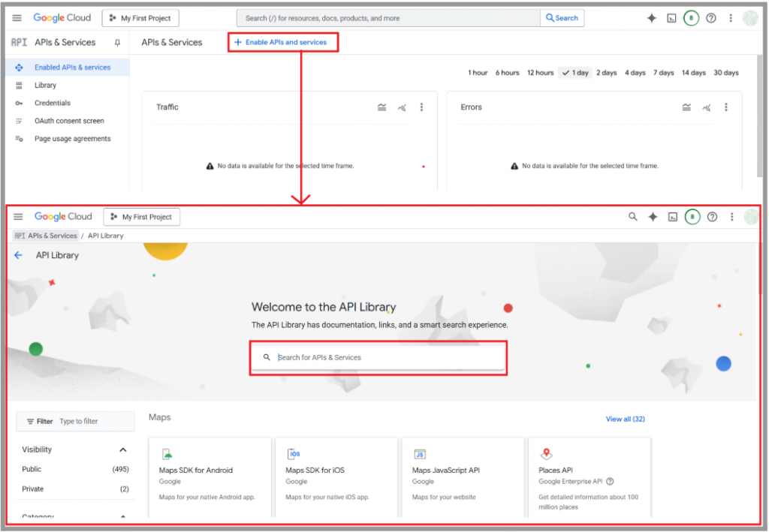
Task: Open Gemini sparkle icon in top console
Action: [x=651, y=18]
